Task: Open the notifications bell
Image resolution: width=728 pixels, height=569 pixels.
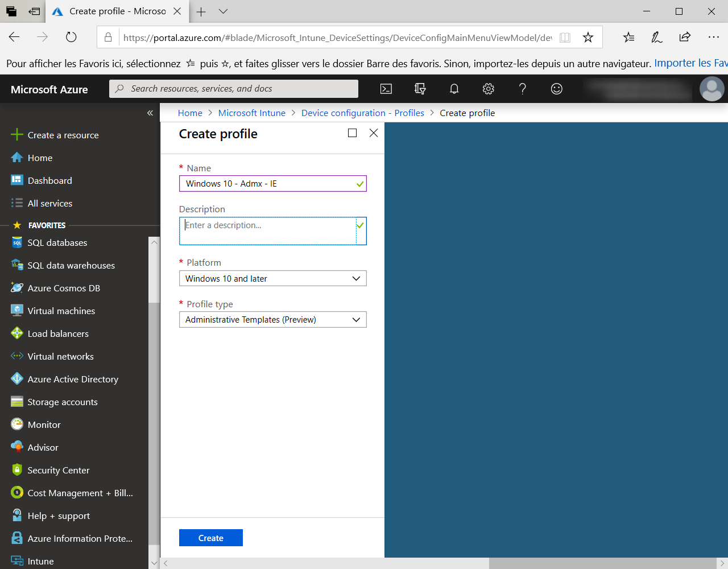Action: click(x=454, y=89)
